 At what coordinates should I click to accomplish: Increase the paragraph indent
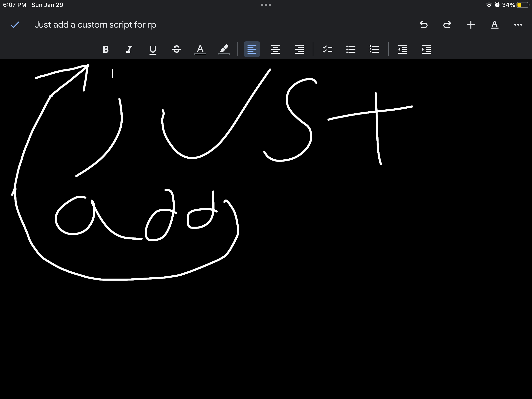tap(426, 49)
